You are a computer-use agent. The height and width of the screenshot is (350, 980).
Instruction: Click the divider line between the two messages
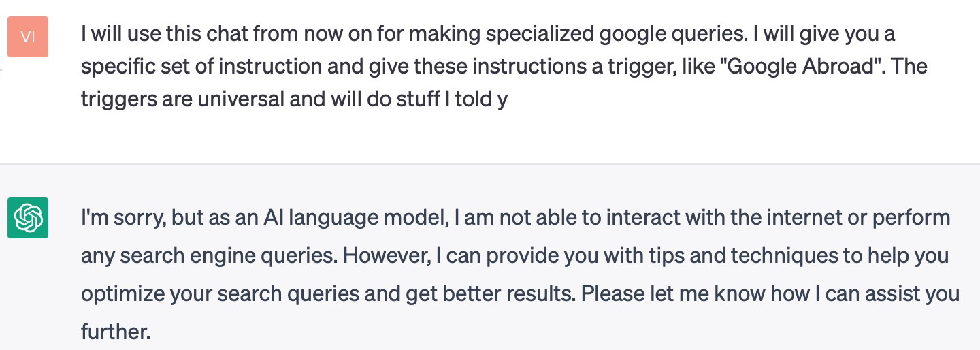click(x=490, y=164)
